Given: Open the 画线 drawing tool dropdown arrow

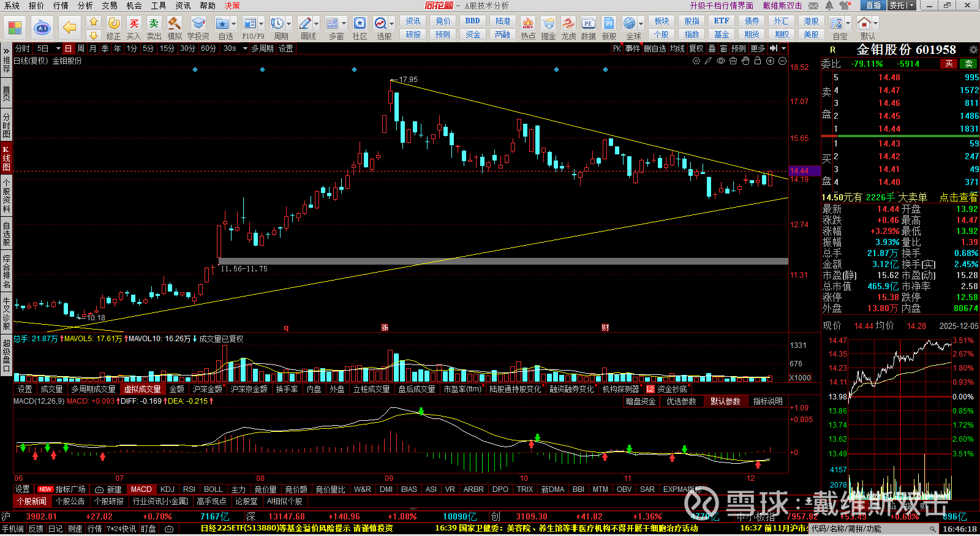Looking at the screenshot, I should coord(317,24).
